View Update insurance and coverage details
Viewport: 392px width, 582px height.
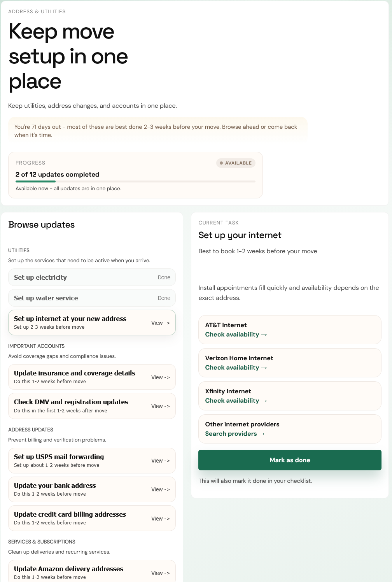(92, 377)
